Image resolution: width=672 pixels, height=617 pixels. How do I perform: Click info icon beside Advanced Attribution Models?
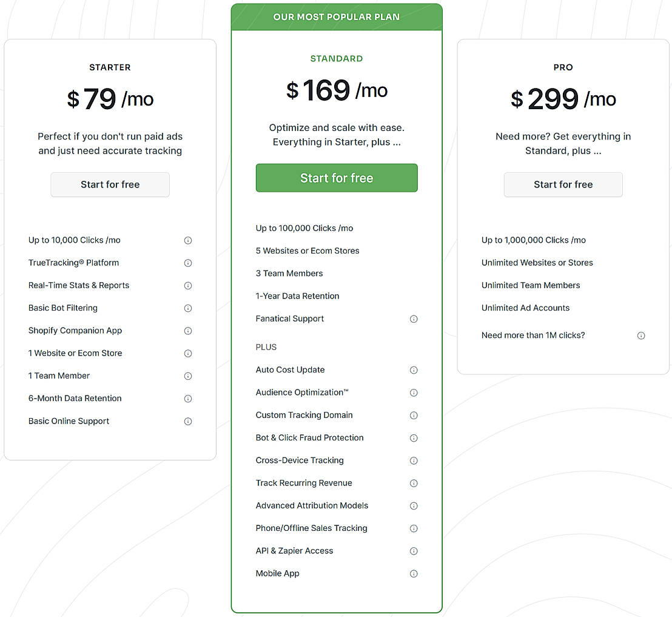(x=414, y=506)
